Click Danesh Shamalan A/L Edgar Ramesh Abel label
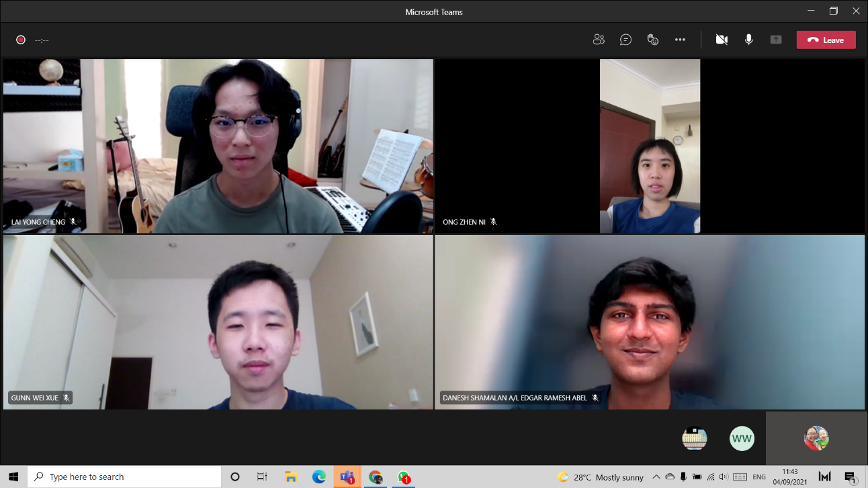The height and width of the screenshot is (488, 868). tap(515, 398)
